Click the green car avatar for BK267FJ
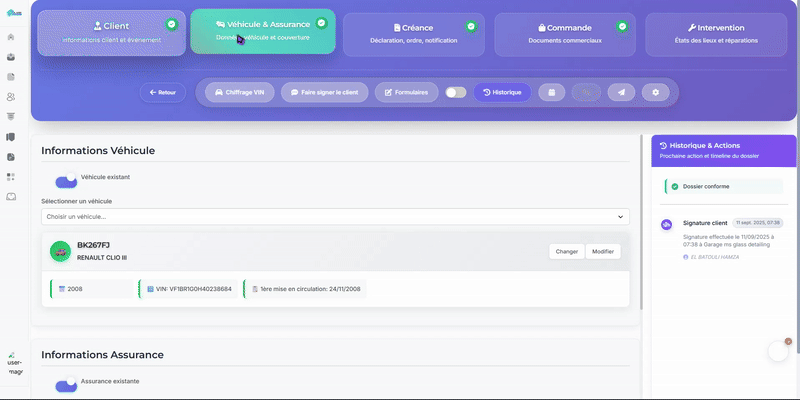800x400 pixels. [x=60, y=251]
